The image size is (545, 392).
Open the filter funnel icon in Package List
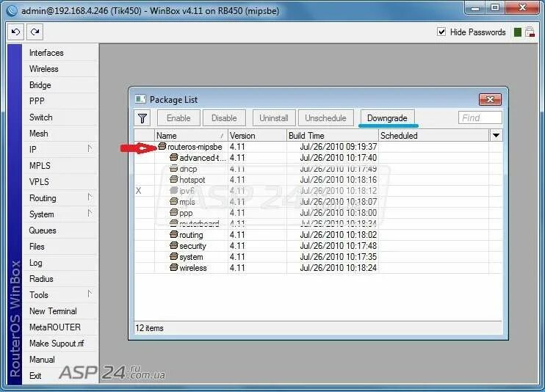coord(142,118)
